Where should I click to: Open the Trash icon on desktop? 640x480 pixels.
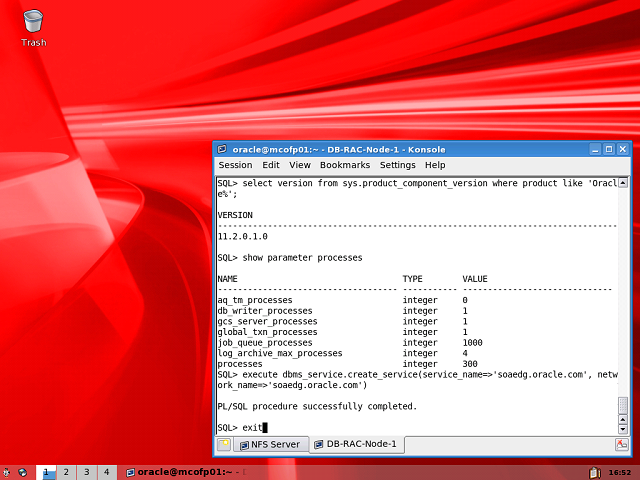[33, 29]
